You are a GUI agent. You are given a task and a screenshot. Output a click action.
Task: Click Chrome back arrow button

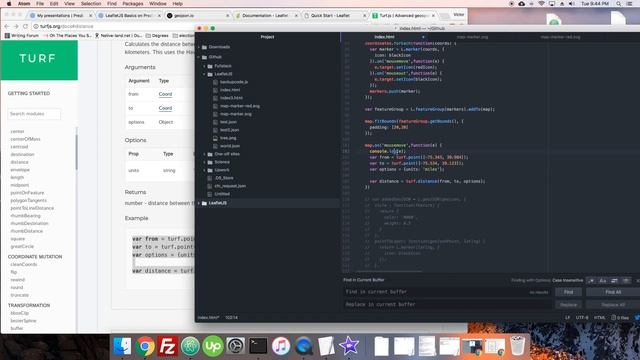click(7, 26)
